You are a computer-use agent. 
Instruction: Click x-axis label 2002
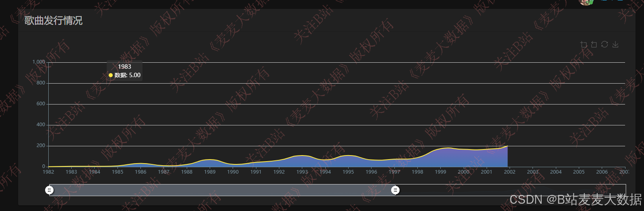(x=510, y=172)
